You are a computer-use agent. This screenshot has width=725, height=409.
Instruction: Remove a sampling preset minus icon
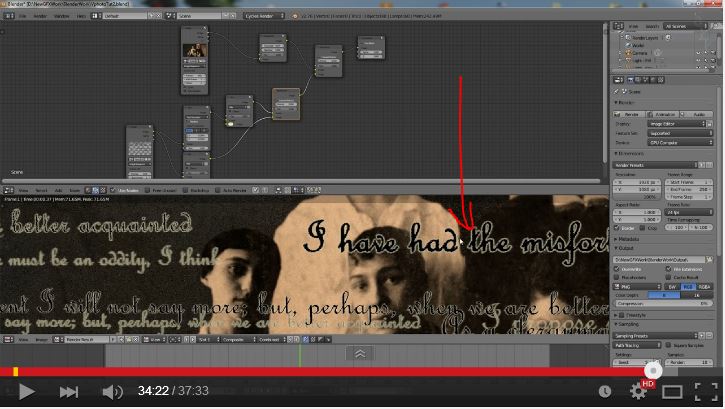point(709,336)
